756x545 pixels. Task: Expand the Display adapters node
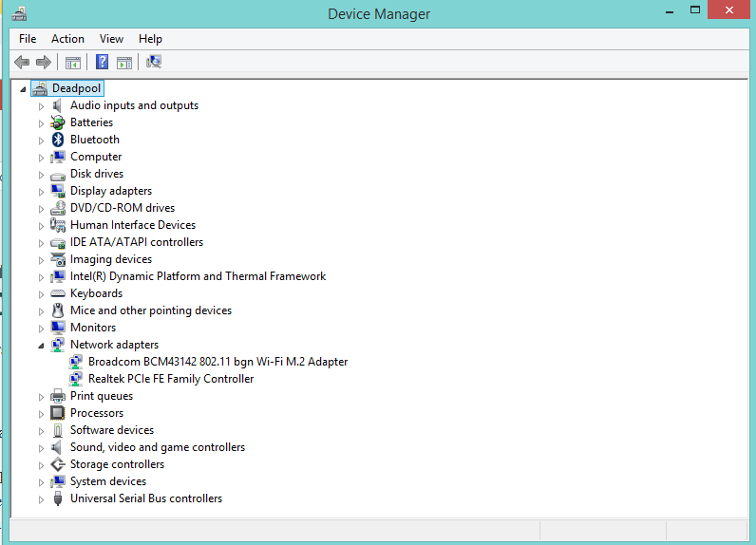(41, 192)
